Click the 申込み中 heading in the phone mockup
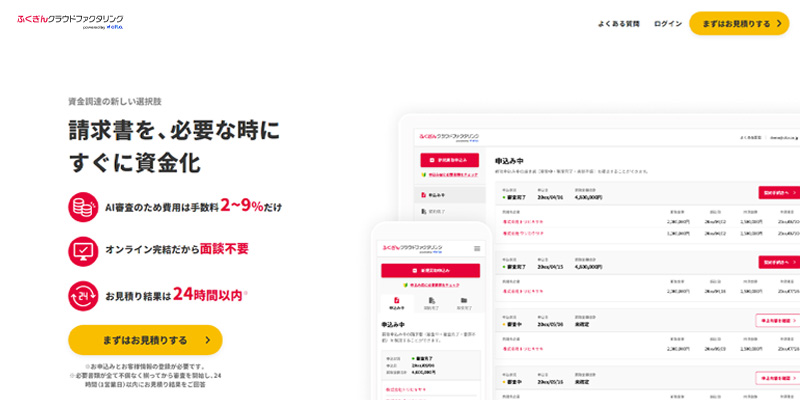800x400 pixels. (x=393, y=324)
